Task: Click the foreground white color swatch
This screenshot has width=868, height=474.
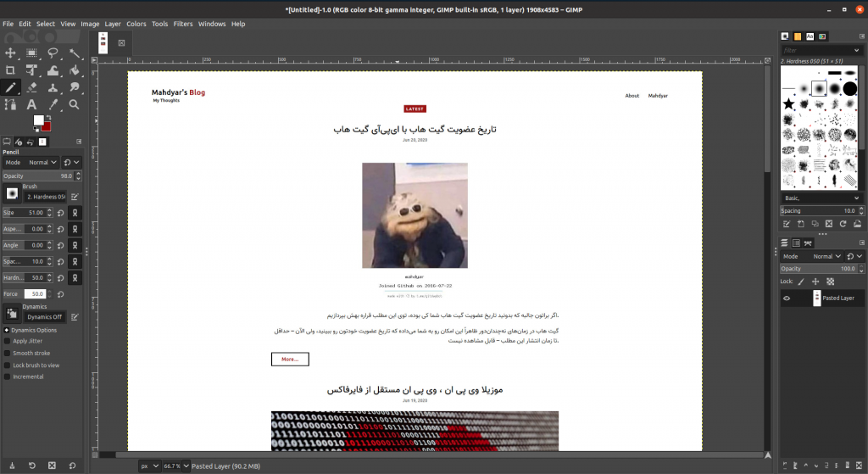Action: click(x=38, y=120)
